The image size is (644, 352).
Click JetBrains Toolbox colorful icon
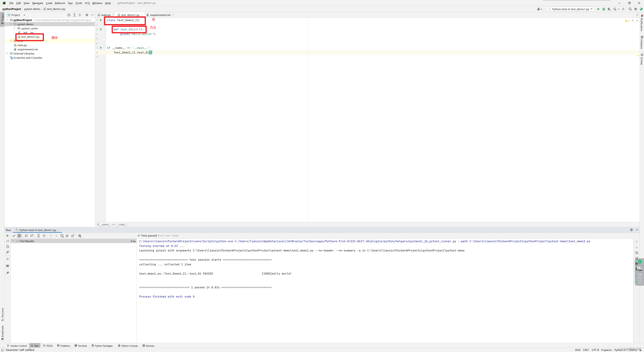[641, 9]
